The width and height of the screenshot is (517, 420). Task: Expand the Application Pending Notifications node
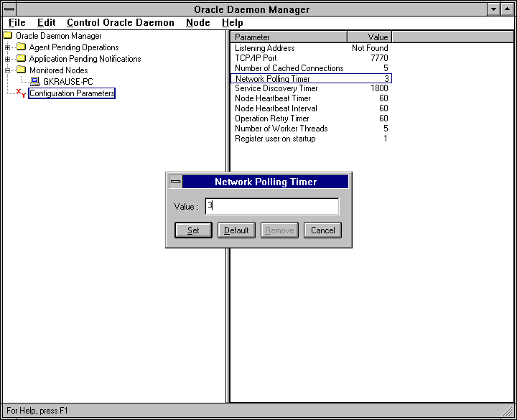coord(8,59)
